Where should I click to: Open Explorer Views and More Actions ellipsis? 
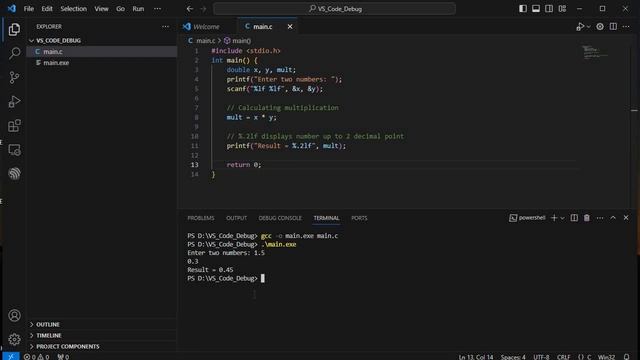pyautogui.click(x=165, y=27)
